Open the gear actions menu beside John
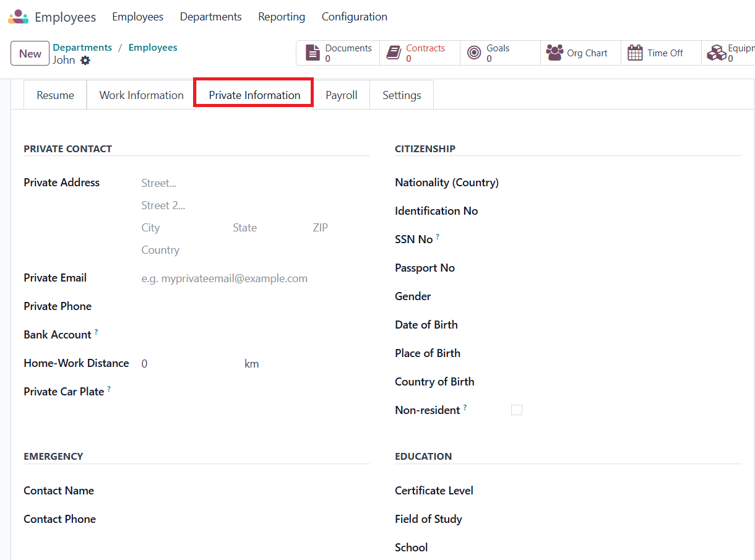 tap(85, 61)
